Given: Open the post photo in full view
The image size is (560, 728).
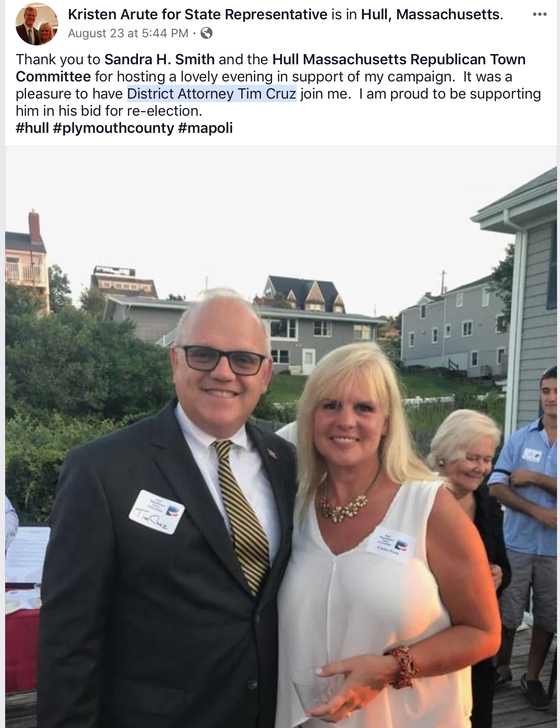Looking at the screenshot, I should click(281, 437).
